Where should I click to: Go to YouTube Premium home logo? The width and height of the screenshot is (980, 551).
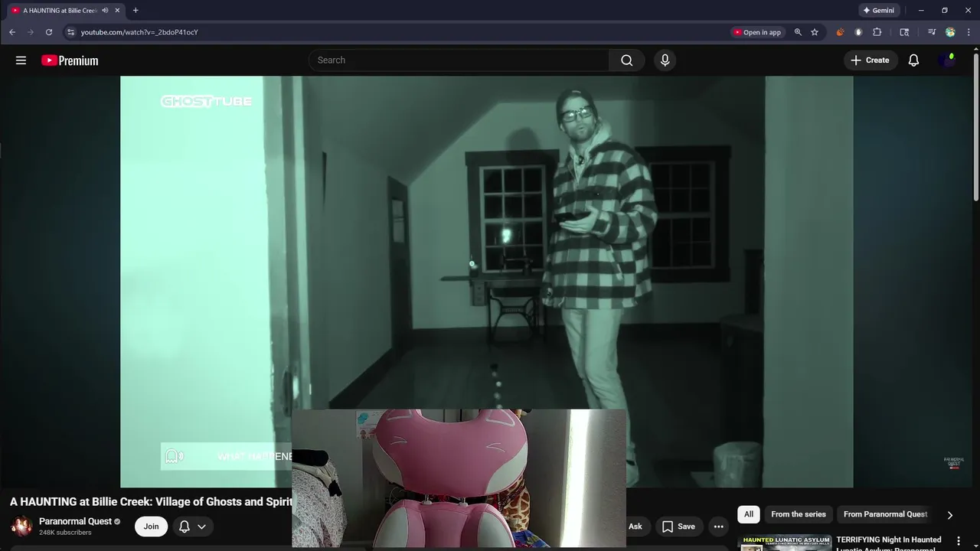(70, 60)
